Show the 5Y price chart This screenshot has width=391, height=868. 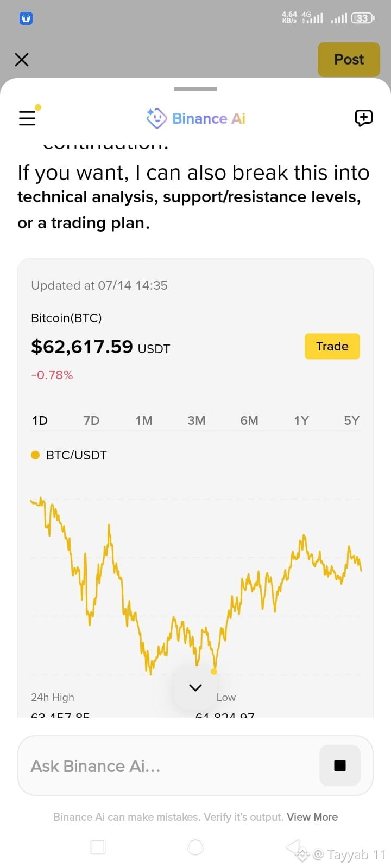(352, 420)
